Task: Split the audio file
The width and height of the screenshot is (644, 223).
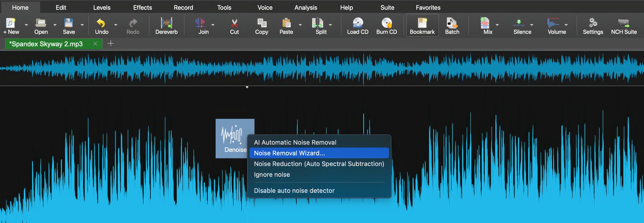Action: coord(320,25)
